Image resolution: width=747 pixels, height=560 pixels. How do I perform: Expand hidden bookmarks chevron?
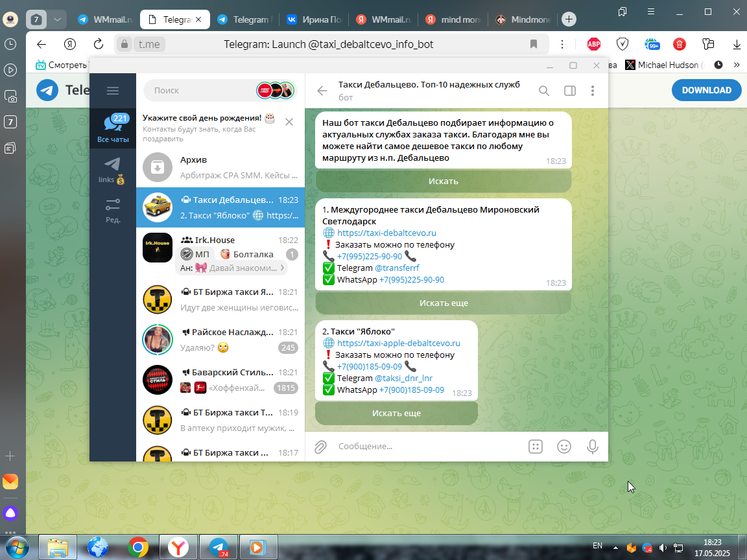737,65
